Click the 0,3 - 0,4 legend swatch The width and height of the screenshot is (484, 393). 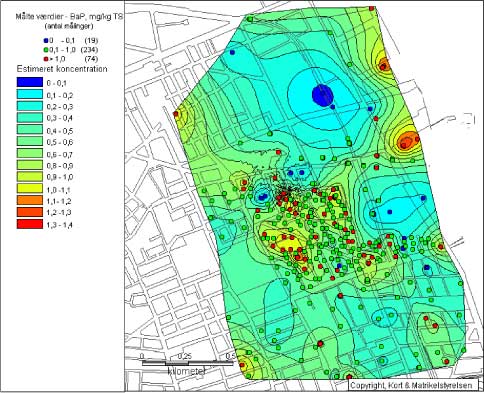point(30,117)
